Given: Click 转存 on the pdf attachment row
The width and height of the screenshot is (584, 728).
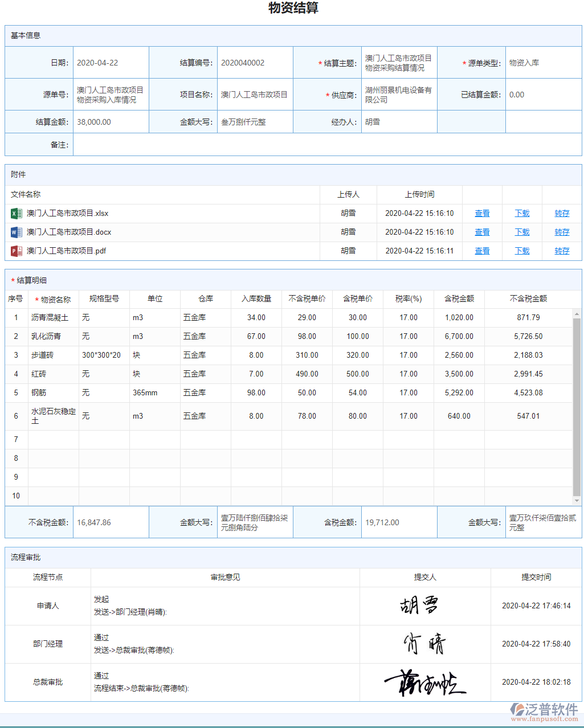Looking at the screenshot, I should (562, 251).
